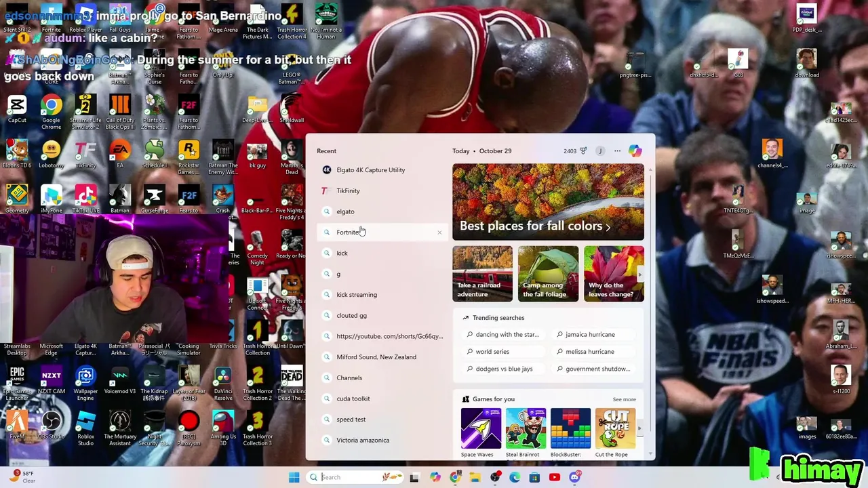Click the Windows Start button
Image resolution: width=868 pixels, height=488 pixels.
coord(294,477)
